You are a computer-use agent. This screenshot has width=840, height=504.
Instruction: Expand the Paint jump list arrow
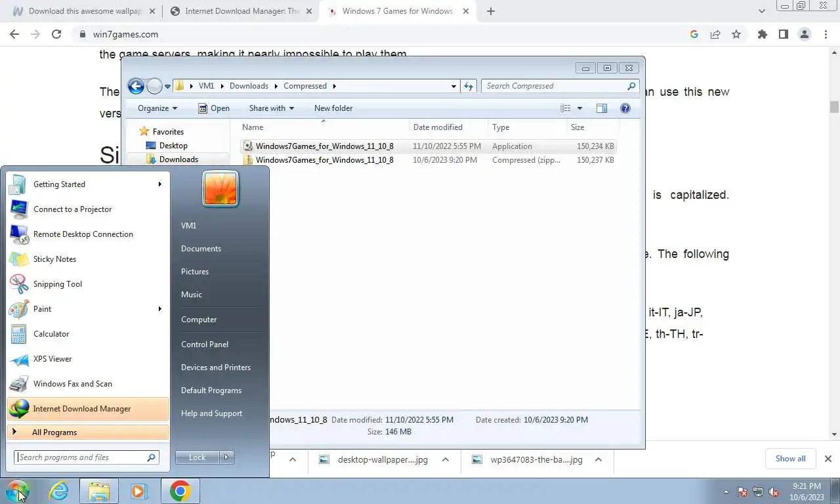pos(159,309)
